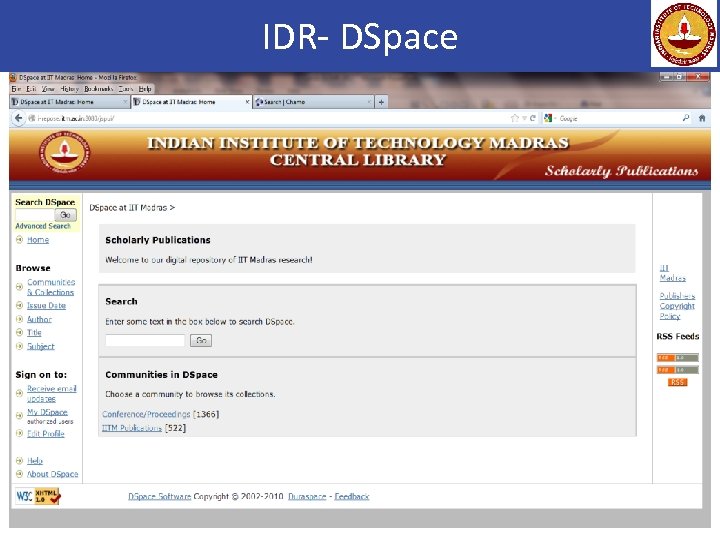This screenshot has height=540, width=720.
Task: Click the browser Back arrow button
Action: [x=18, y=118]
